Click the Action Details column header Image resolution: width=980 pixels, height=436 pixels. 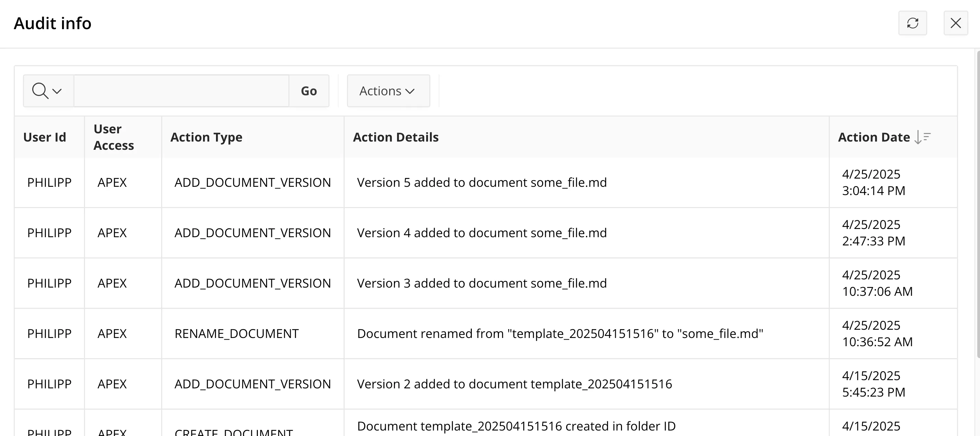click(x=396, y=137)
